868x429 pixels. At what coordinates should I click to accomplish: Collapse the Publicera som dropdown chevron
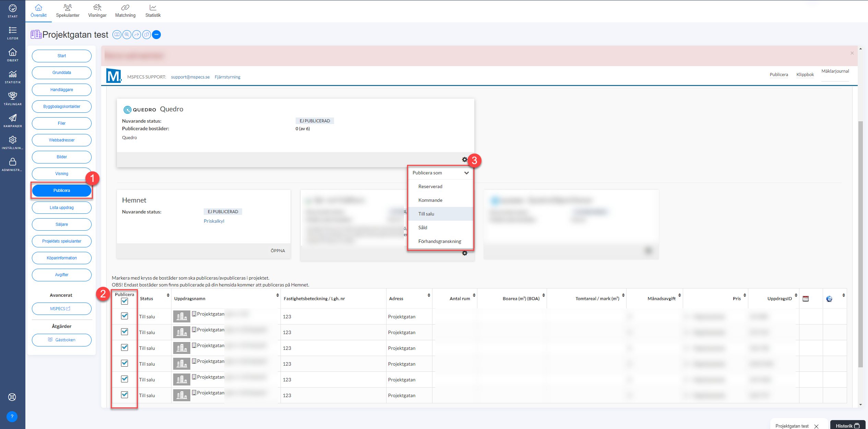click(x=466, y=173)
